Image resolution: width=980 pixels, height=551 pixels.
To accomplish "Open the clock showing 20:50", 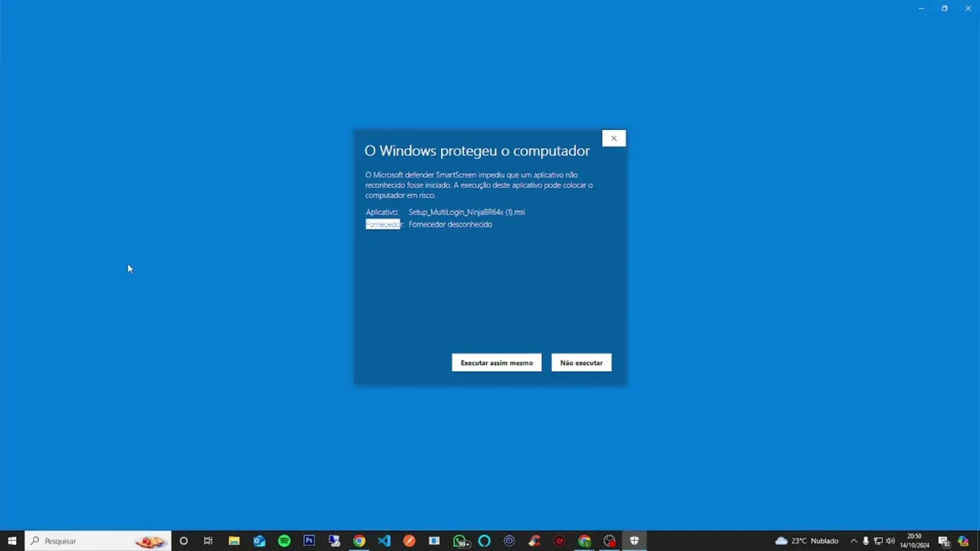I will (914, 541).
